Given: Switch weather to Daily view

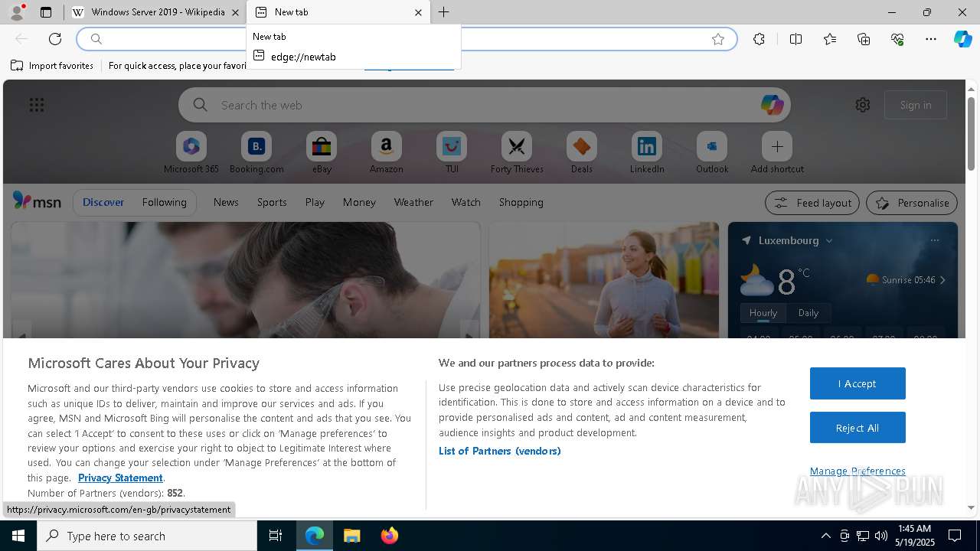Looking at the screenshot, I should 808,313.
